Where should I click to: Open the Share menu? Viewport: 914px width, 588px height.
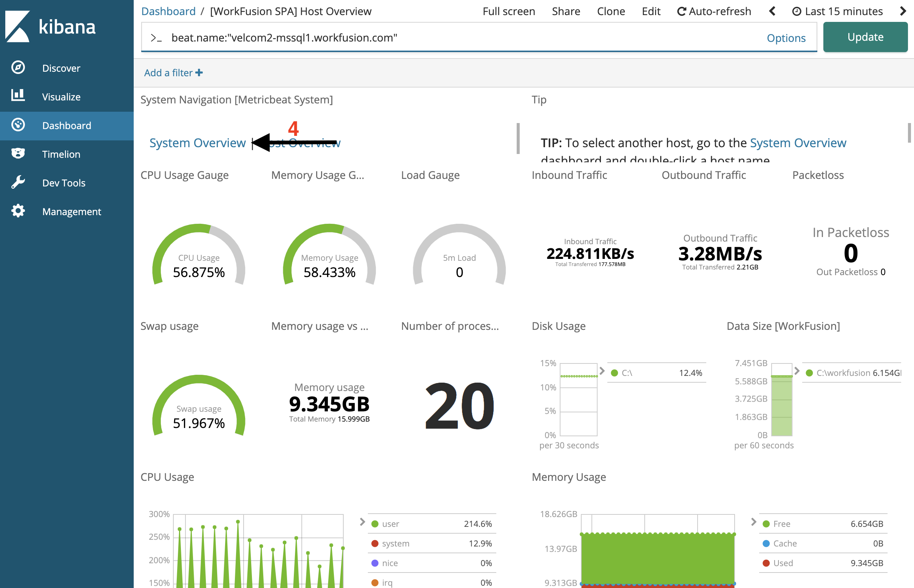(566, 11)
